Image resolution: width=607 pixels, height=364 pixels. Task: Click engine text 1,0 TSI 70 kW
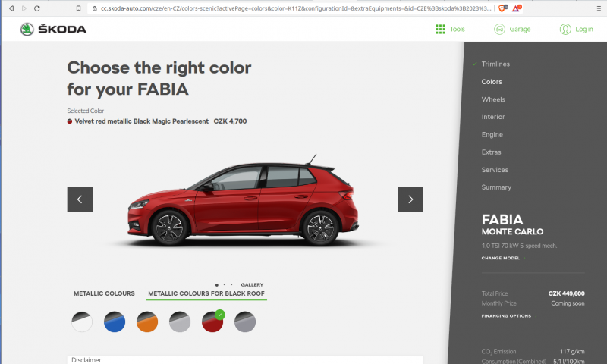point(519,246)
